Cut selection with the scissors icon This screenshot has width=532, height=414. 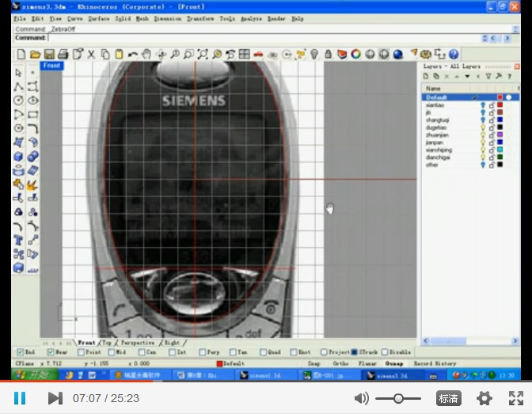click(x=91, y=55)
